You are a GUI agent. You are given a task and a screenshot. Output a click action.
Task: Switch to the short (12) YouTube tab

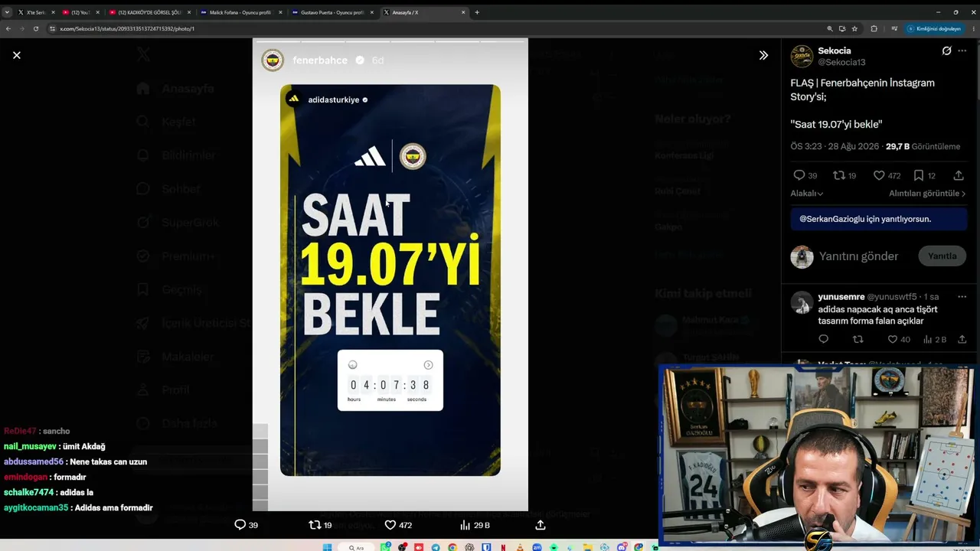[80, 12]
